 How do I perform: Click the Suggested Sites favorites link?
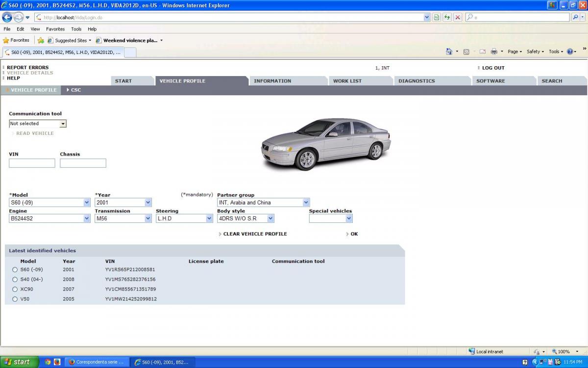tap(71, 40)
